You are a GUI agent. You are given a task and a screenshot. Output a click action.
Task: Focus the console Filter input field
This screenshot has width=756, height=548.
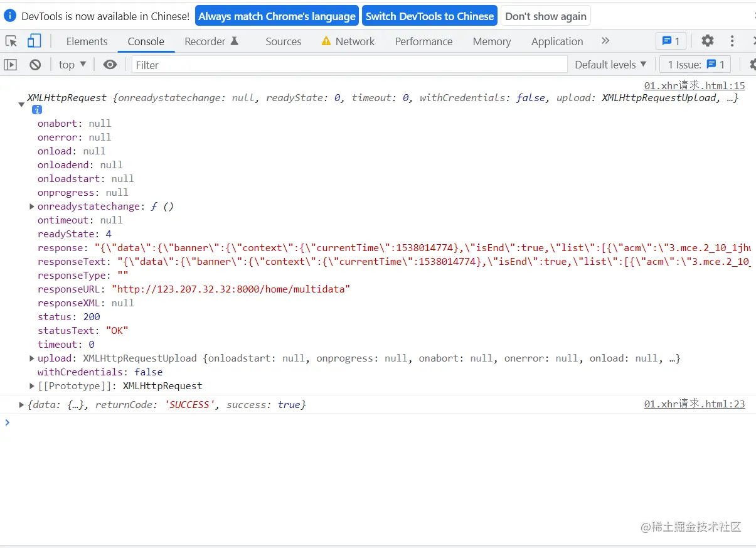pos(349,64)
